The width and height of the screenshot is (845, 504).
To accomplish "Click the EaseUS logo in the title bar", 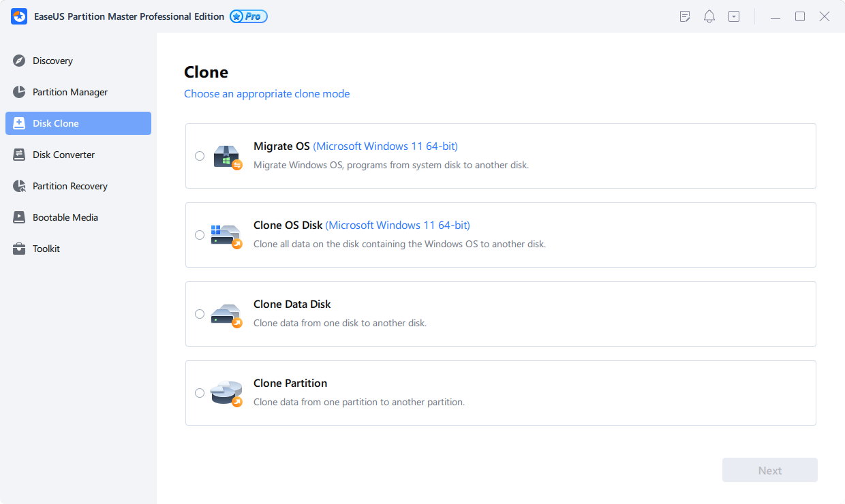I will click(18, 16).
